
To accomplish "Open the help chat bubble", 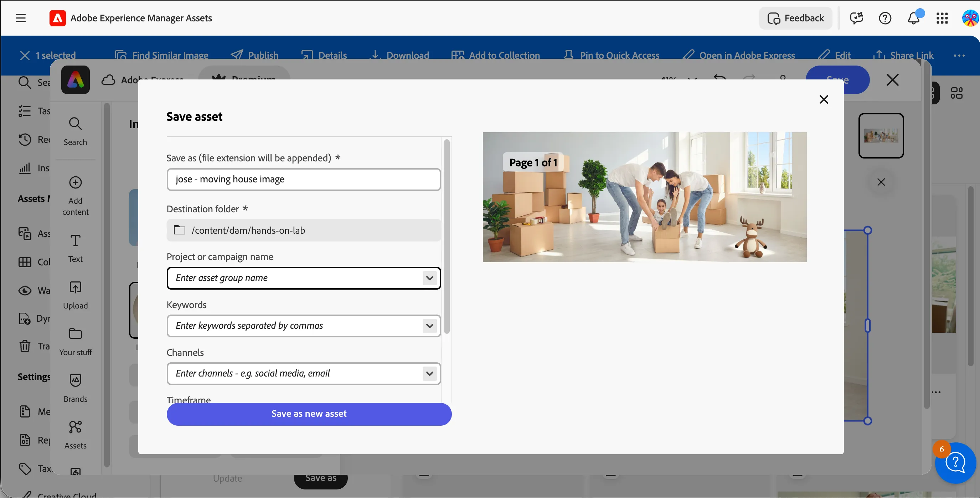I will [x=955, y=463].
